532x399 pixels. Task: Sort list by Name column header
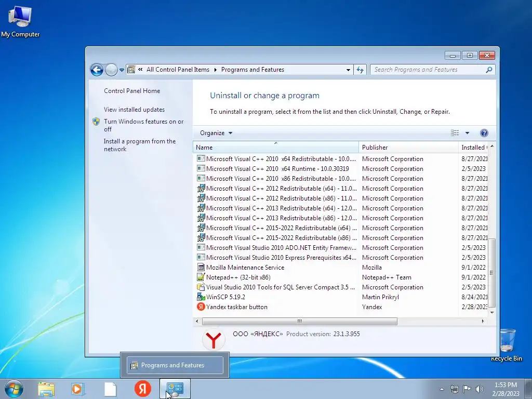[276, 147]
